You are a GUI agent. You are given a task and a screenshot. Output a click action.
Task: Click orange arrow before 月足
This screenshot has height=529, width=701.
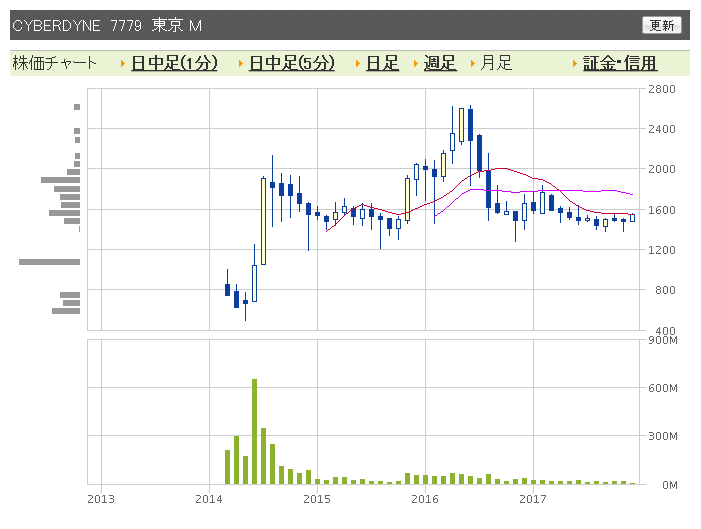[x=473, y=63]
